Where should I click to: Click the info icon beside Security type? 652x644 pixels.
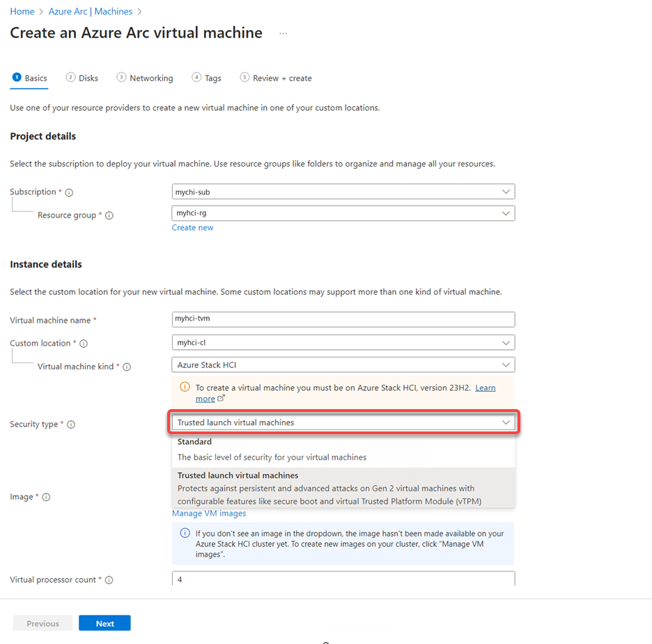(x=71, y=424)
